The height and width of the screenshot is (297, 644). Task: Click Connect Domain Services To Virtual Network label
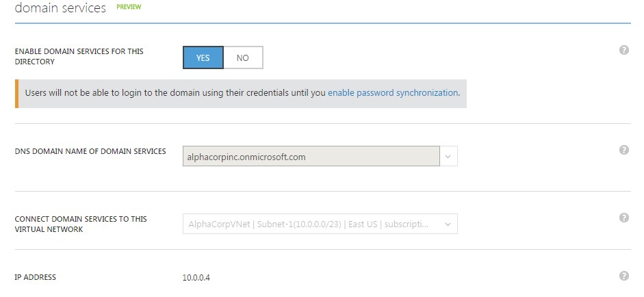81,224
